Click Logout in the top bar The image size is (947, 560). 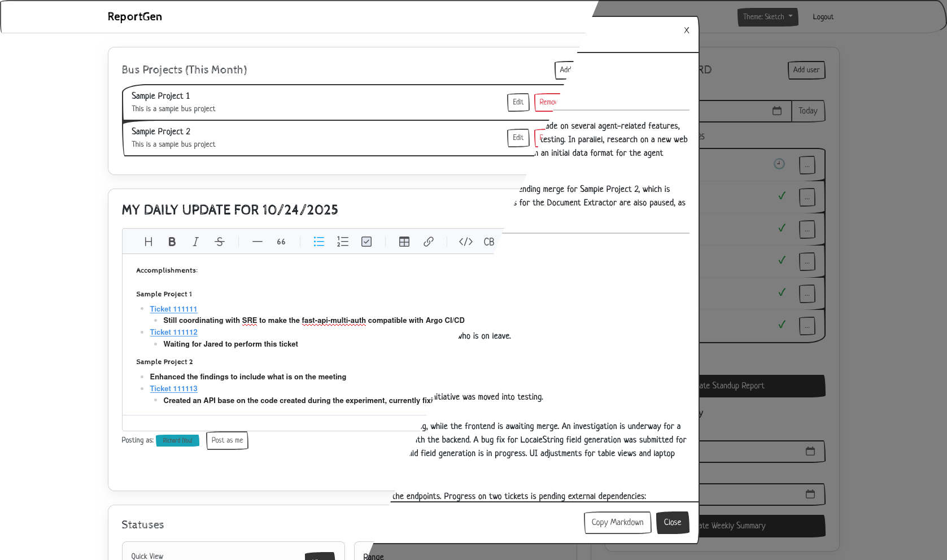(x=823, y=17)
